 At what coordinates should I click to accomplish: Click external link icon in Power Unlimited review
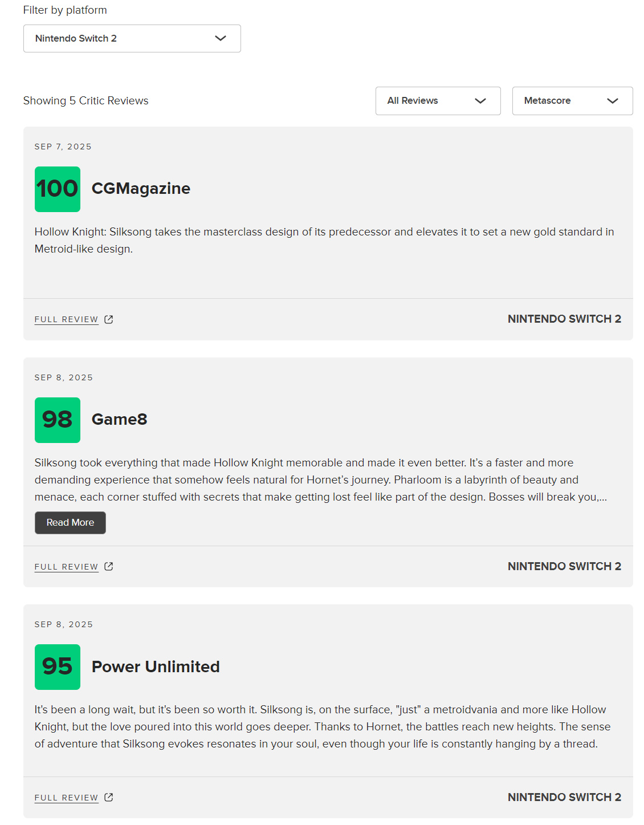[109, 797]
